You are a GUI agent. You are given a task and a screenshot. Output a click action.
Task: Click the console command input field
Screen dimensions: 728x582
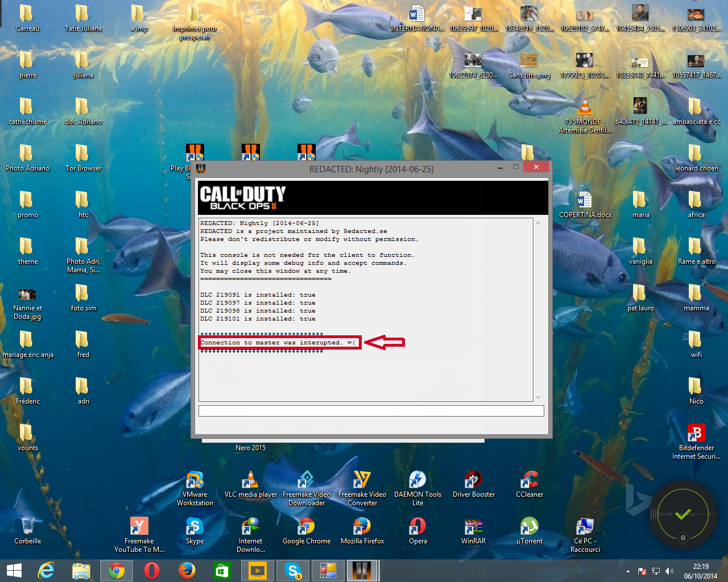371,411
